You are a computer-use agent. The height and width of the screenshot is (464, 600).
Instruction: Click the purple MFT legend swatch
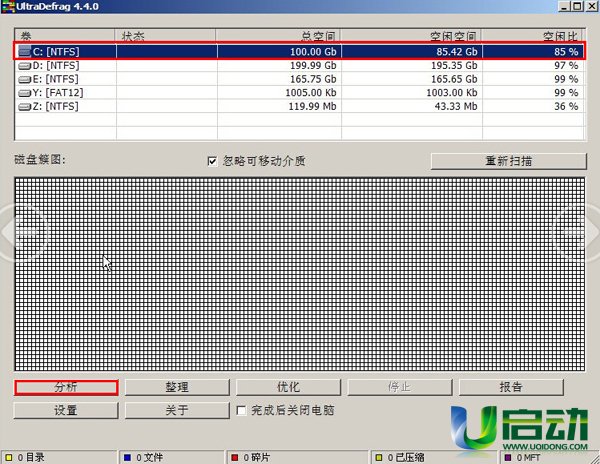point(508,457)
